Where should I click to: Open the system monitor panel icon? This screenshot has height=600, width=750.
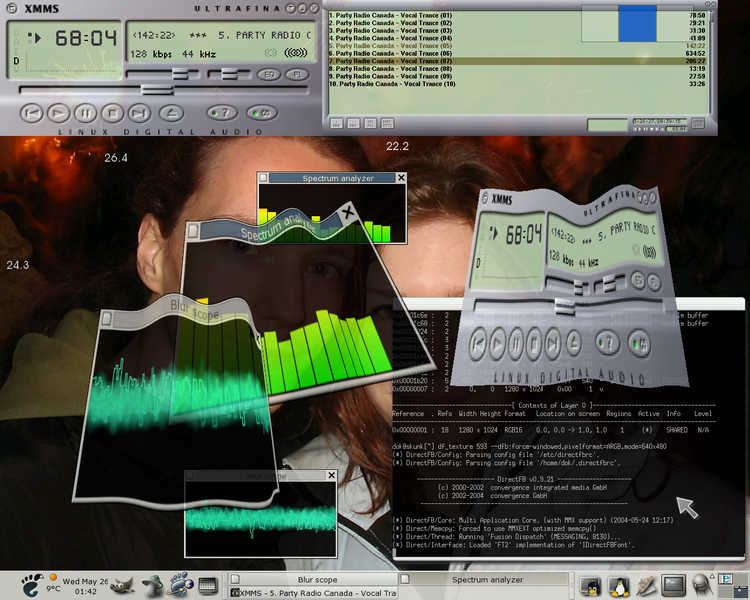(208, 585)
